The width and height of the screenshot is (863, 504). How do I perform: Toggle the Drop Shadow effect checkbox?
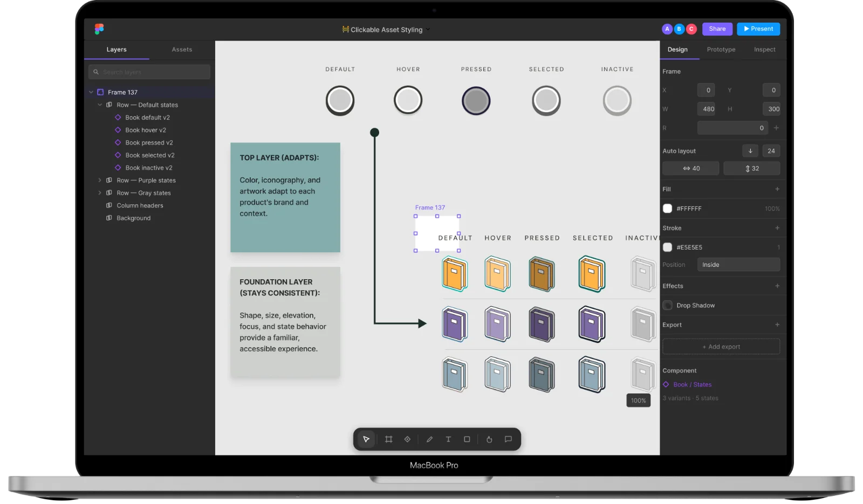(x=668, y=305)
